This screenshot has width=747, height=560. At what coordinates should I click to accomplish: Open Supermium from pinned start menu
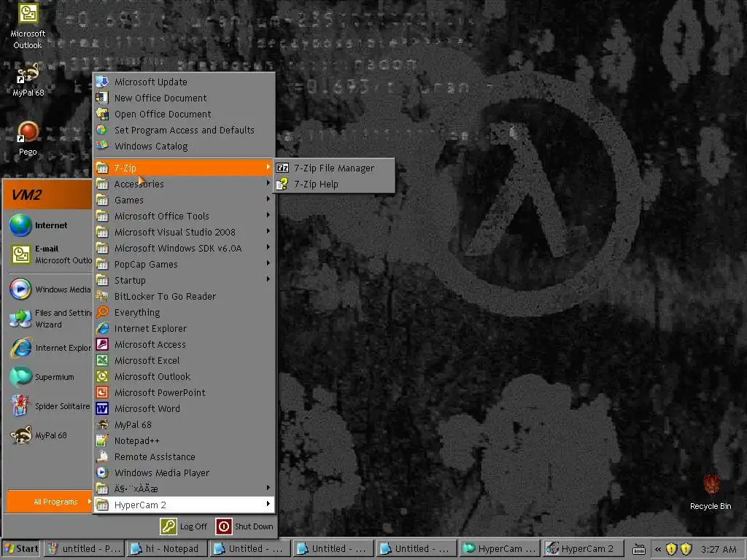49,377
